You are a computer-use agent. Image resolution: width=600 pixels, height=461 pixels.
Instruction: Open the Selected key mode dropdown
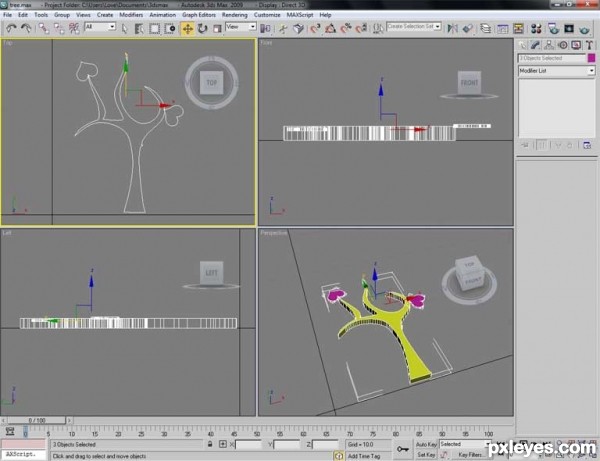point(464,444)
